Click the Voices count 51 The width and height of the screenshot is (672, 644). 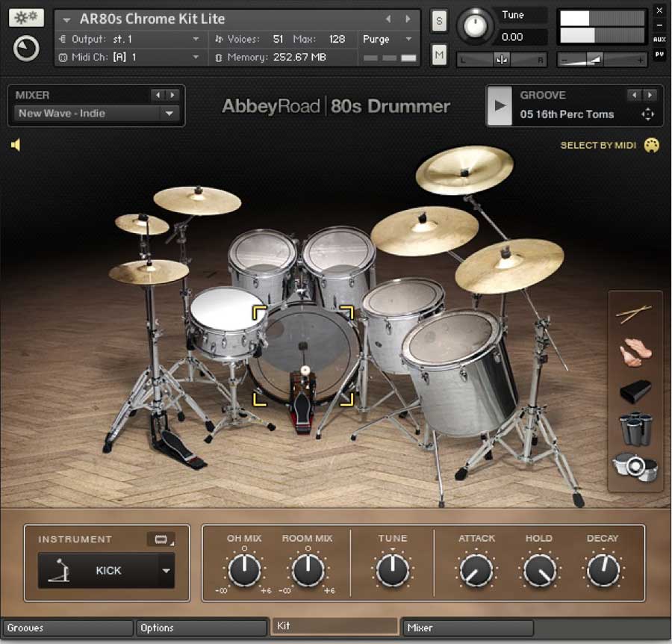tap(279, 39)
